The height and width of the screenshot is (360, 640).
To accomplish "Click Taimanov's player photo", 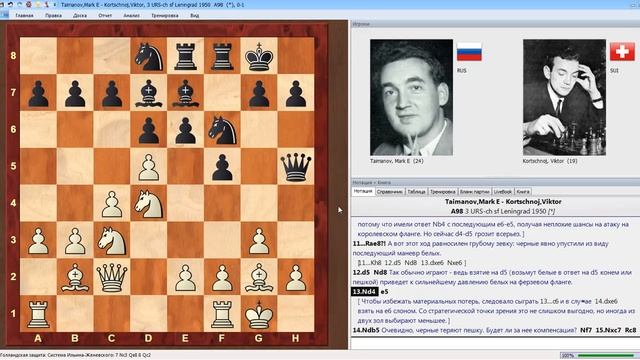I will 411,97.
